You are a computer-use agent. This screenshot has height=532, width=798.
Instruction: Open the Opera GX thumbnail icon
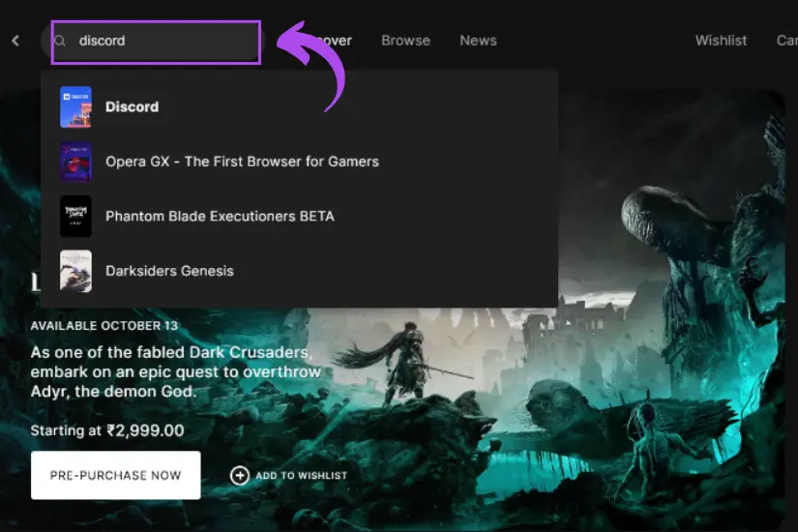75,162
